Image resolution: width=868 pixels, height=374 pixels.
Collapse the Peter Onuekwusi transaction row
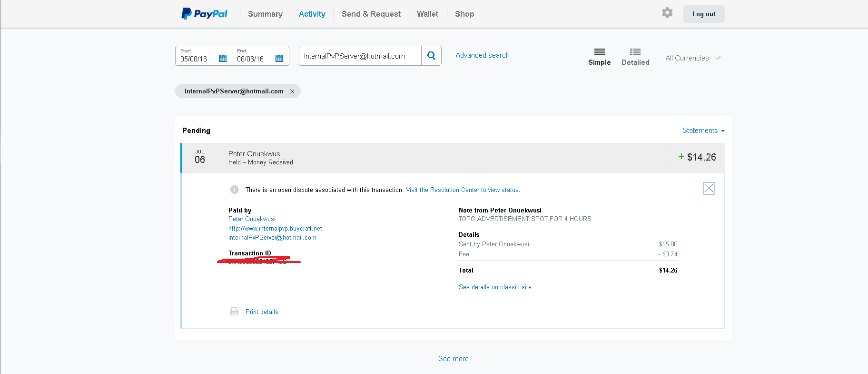pos(453,158)
